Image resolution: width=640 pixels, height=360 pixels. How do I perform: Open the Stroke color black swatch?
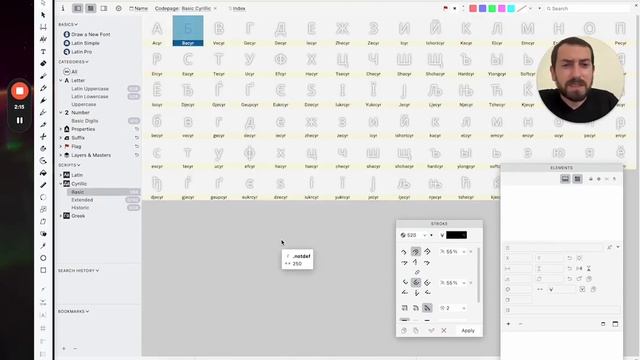click(x=456, y=235)
